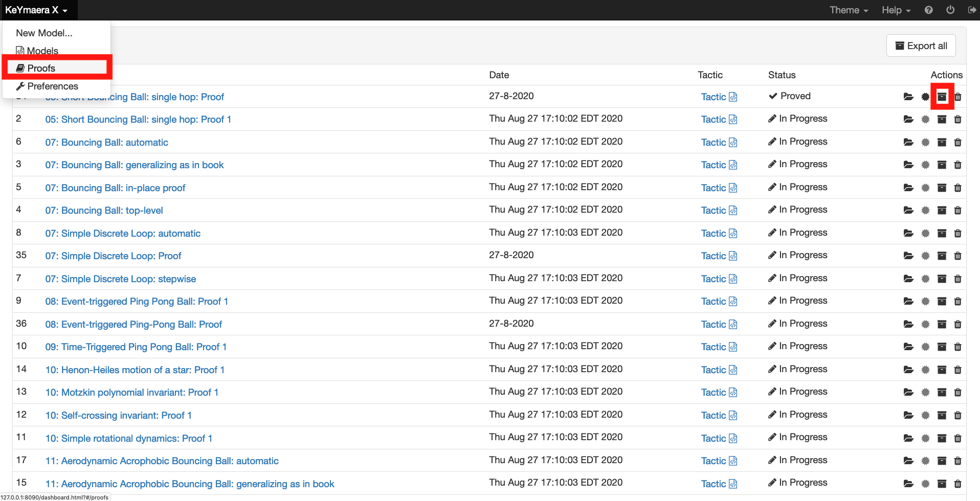Open the folder icon for "07: Bouncing Ball: automatic"
Image resolution: width=980 pixels, height=501 pixels.
909,142
